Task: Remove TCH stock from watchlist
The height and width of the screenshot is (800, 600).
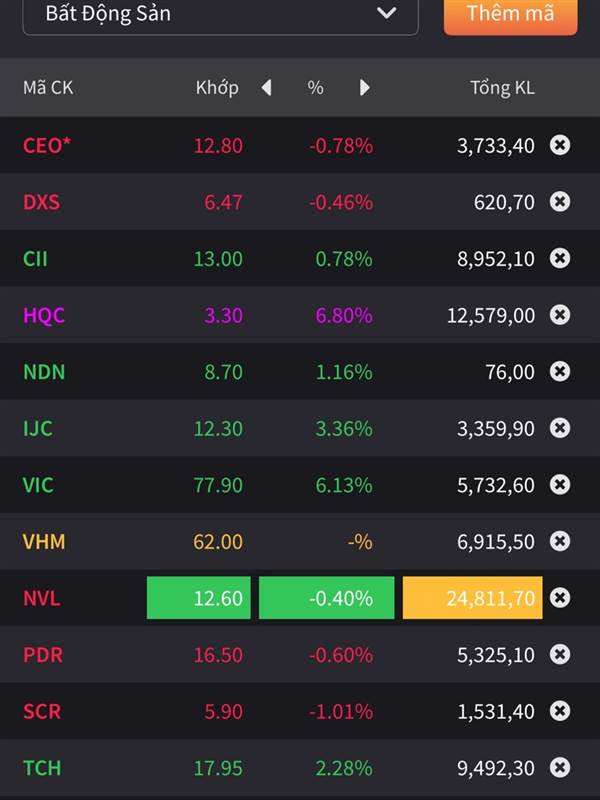Action: (x=560, y=767)
